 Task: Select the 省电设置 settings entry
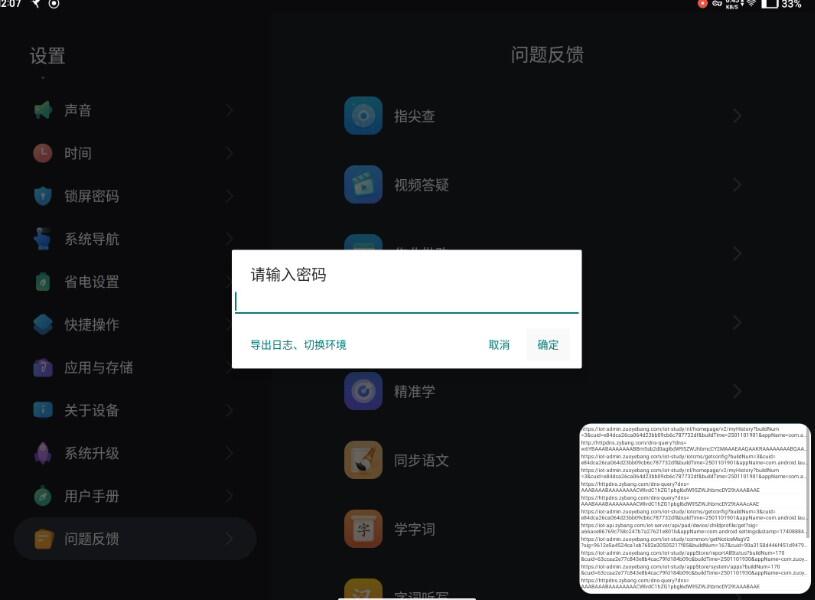135,282
